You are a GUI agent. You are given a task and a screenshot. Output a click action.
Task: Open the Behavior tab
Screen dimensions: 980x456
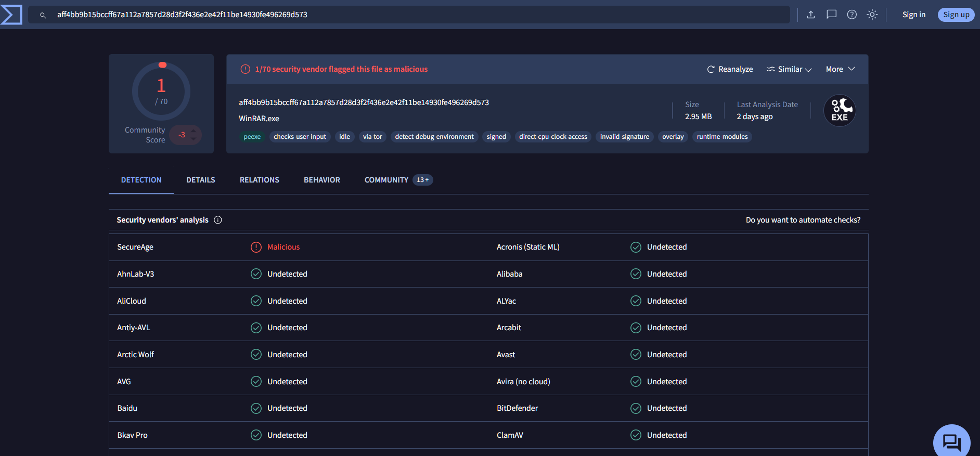[x=321, y=180]
